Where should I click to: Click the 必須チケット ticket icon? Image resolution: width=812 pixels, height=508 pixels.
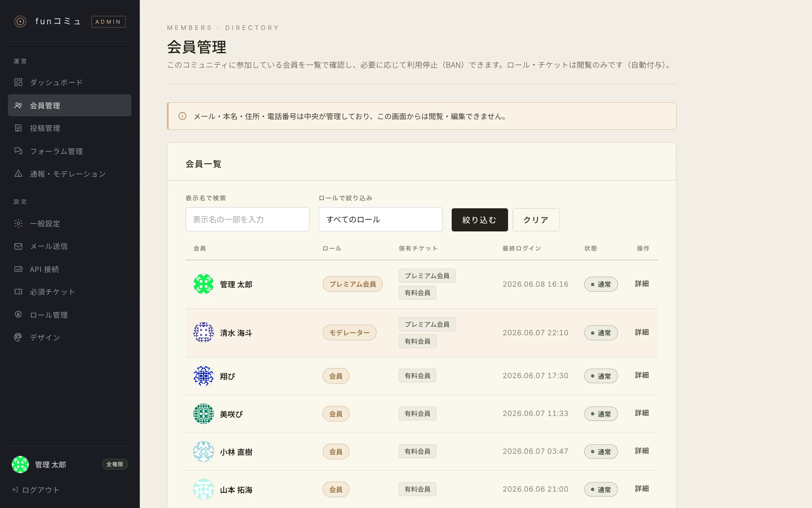(18, 292)
